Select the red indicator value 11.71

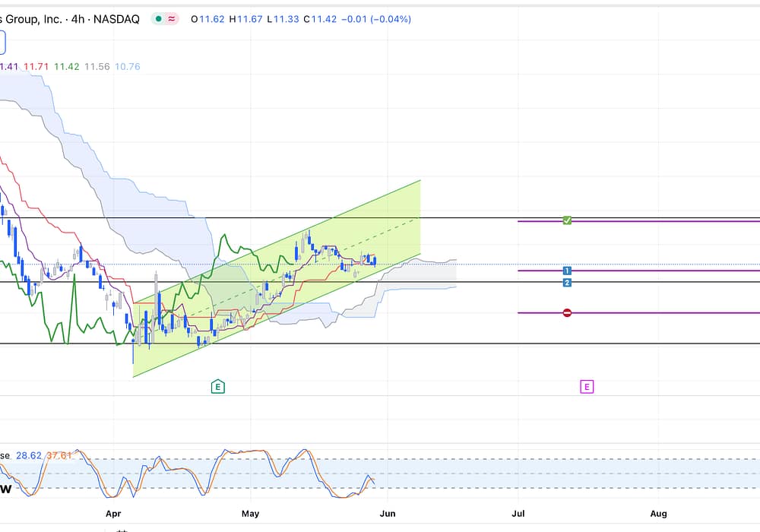click(36, 67)
